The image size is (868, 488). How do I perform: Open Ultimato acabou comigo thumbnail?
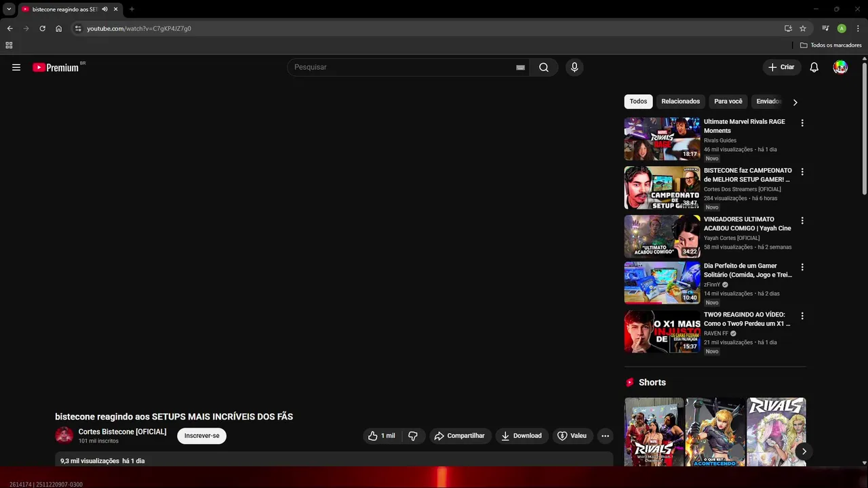tap(662, 237)
